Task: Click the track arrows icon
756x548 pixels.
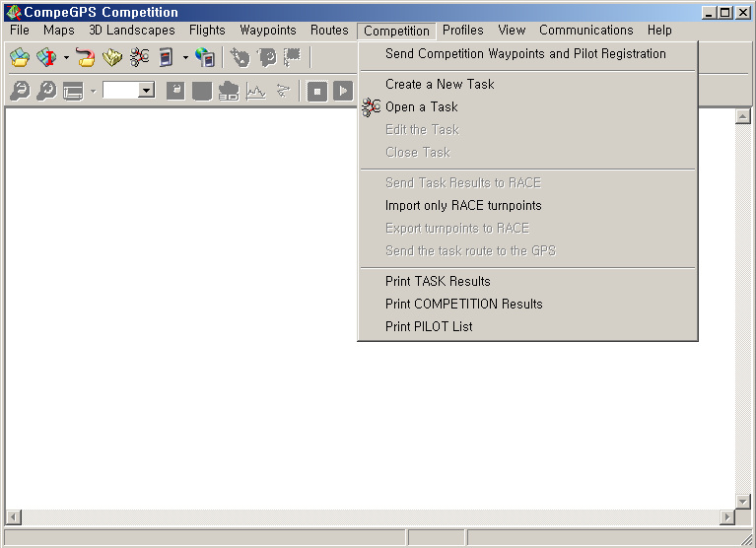Action: pos(283,91)
